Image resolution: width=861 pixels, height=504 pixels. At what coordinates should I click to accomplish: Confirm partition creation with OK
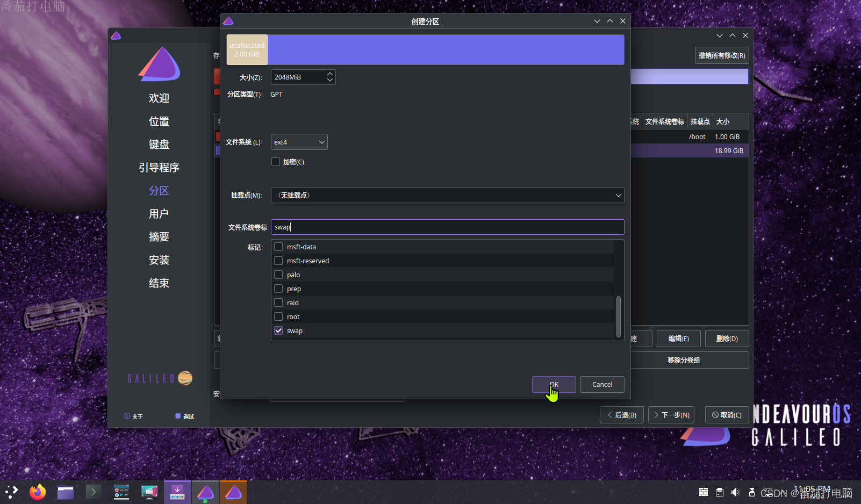(x=554, y=384)
